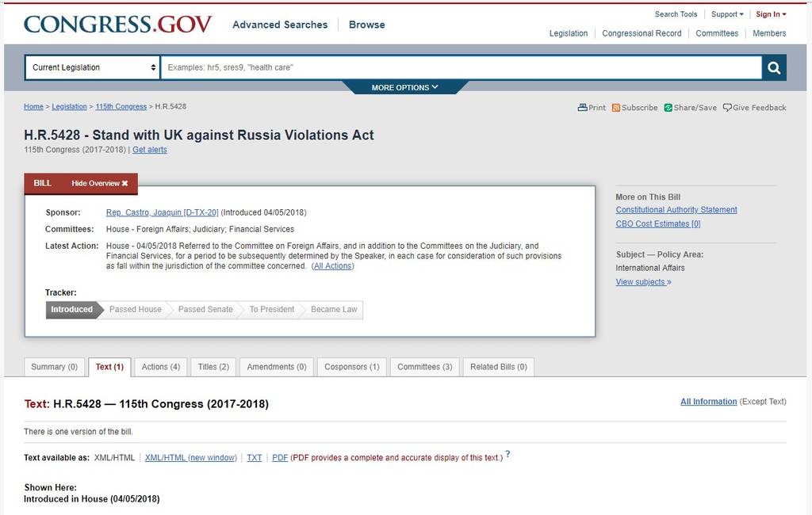Viewport: 812px width, 515px height.
Task: Open Search Tools
Action: [x=676, y=14]
